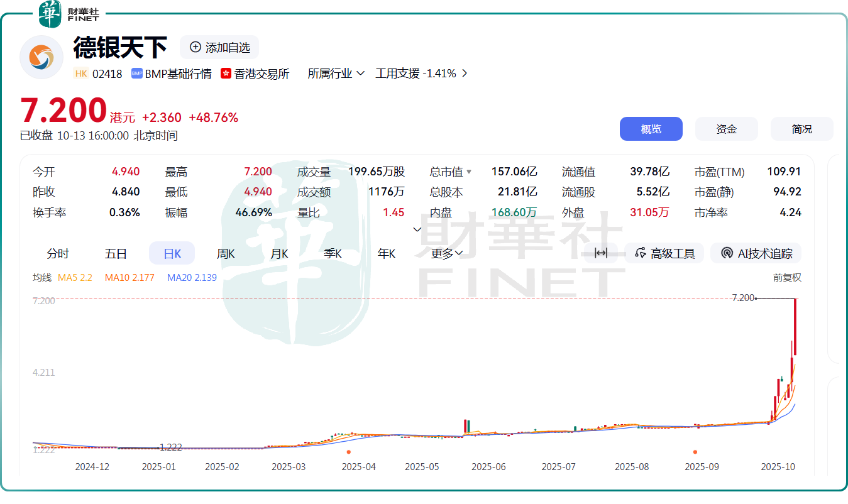
Task: Click the orange event dot near 2025-04
Action: tap(349, 452)
